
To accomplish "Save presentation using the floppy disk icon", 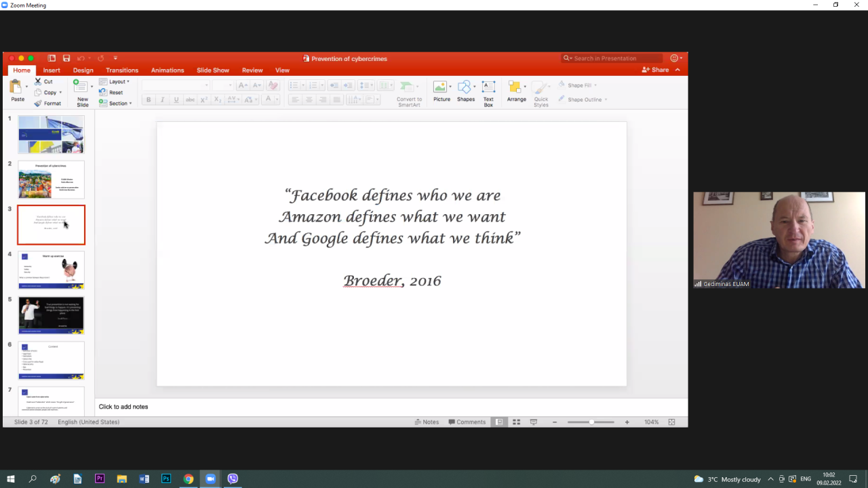I will pyautogui.click(x=66, y=58).
